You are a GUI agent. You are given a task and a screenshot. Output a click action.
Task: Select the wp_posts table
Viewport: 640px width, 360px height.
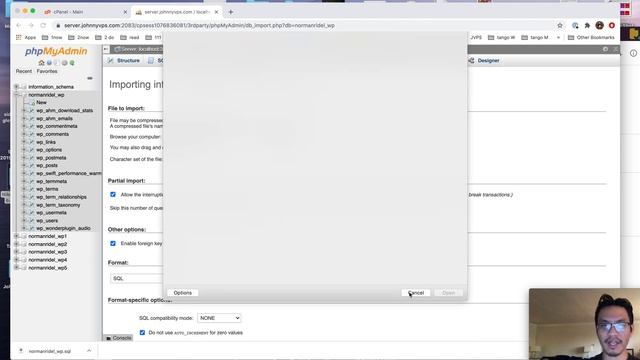[x=47, y=165]
